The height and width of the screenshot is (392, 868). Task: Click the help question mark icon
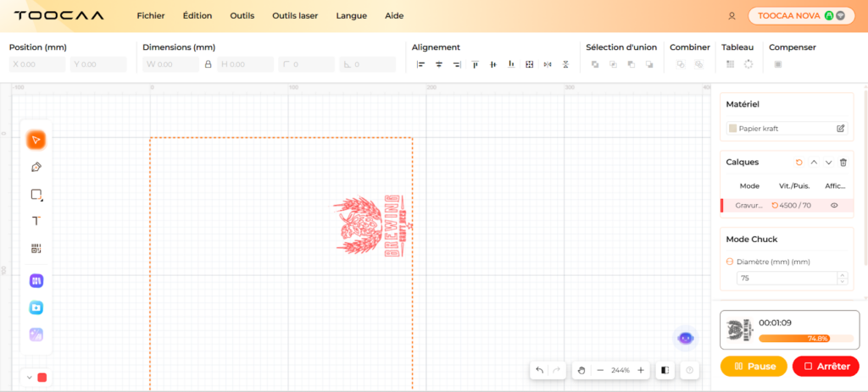[689, 370]
